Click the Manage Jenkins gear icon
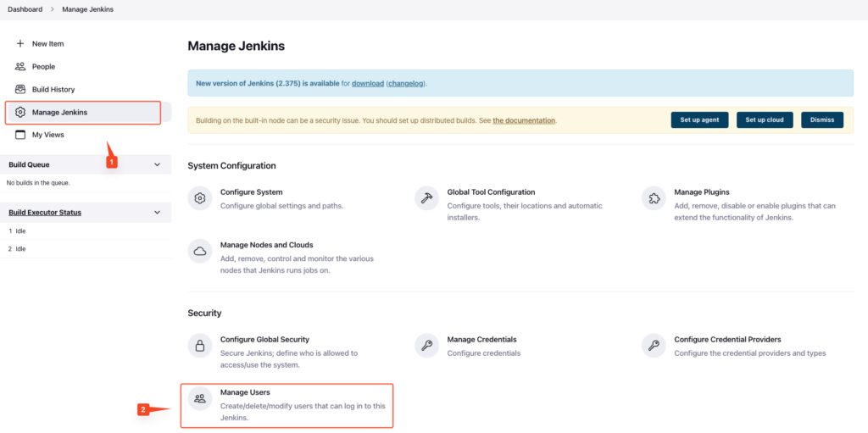This screenshot has height=433, width=868. (x=20, y=113)
